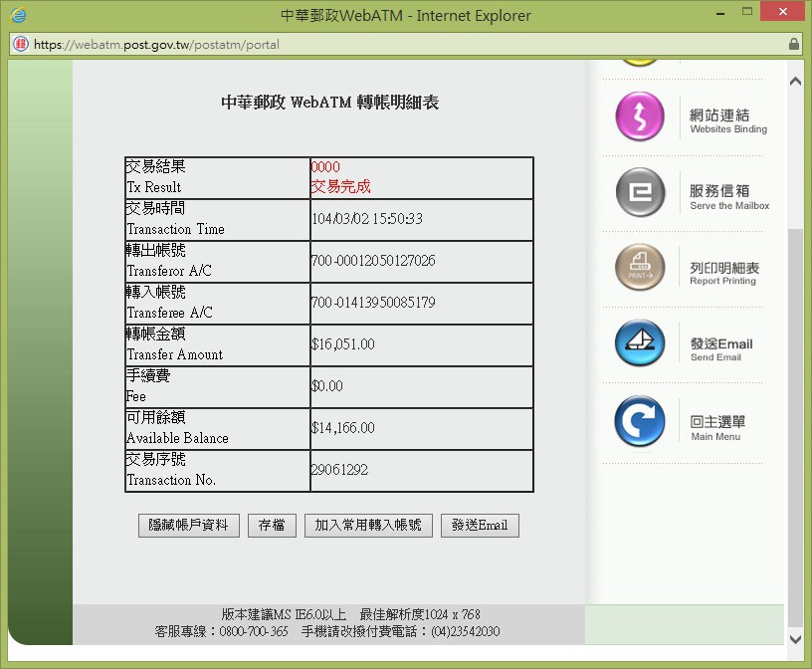Click the Transfer Amount label cell
Screen dimensions: 812x669
[218, 345]
